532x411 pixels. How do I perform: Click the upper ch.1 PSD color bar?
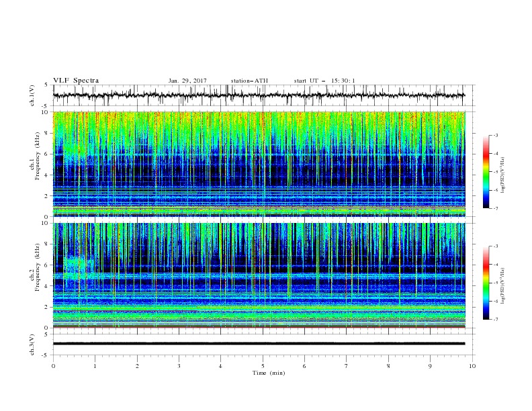486,172
